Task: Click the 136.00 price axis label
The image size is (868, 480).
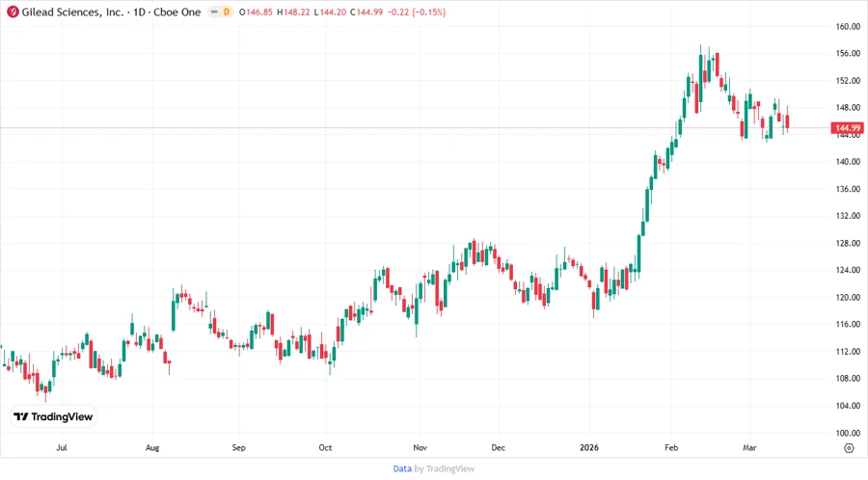Action: click(848, 189)
